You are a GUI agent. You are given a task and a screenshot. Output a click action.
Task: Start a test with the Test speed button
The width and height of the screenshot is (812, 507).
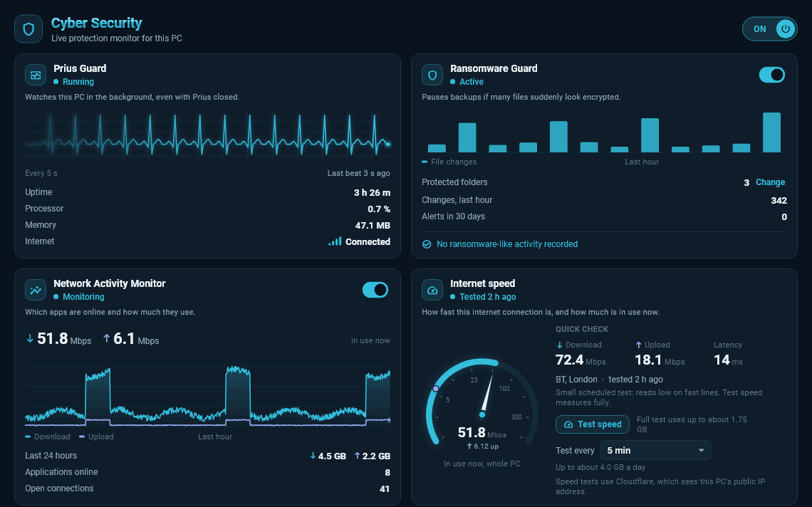pyautogui.click(x=593, y=424)
